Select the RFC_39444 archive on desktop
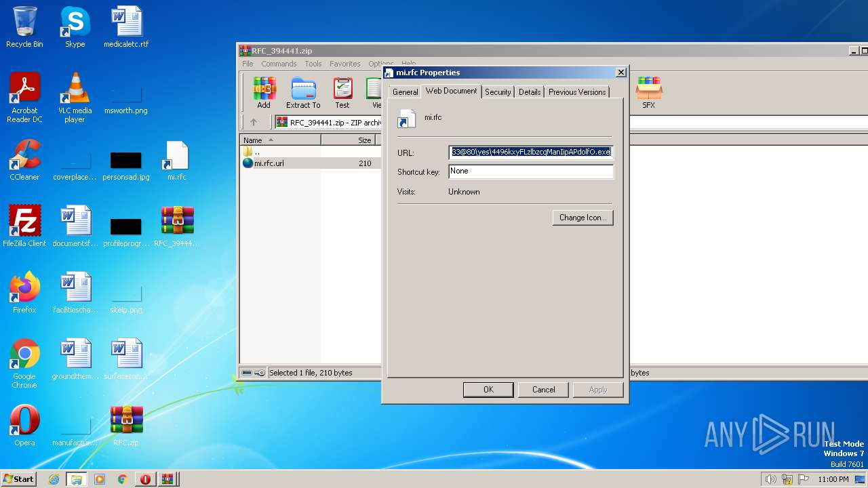This screenshot has width=868, height=488. click(x=177, y=226)
